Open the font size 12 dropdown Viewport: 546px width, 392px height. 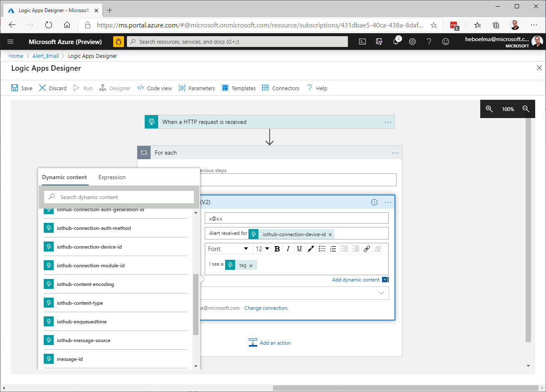point(263,249)
